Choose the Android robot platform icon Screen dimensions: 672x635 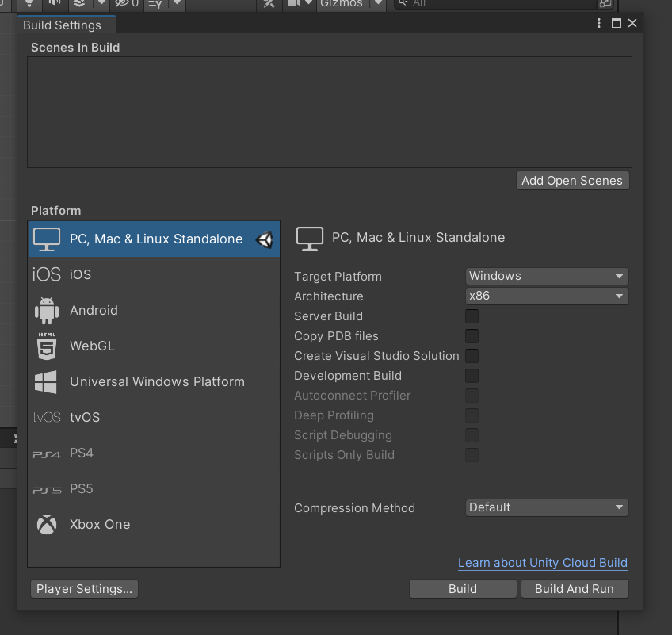(47, 311)
